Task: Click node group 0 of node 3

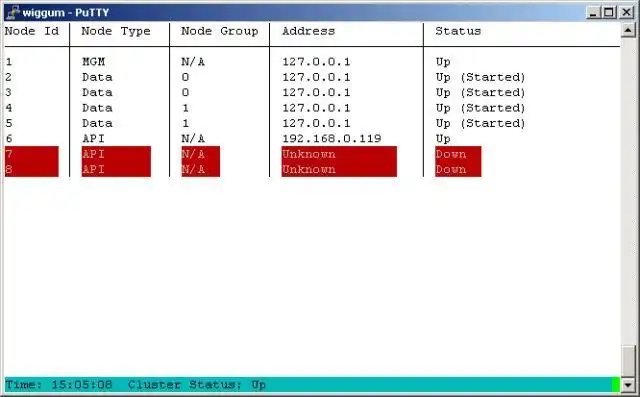Action: [185, 92]
